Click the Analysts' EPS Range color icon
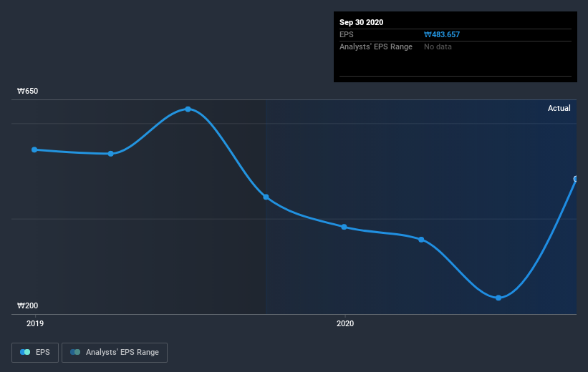Image resolution: width=588 pixels, height=372 pixels. [x=75, y=352]
